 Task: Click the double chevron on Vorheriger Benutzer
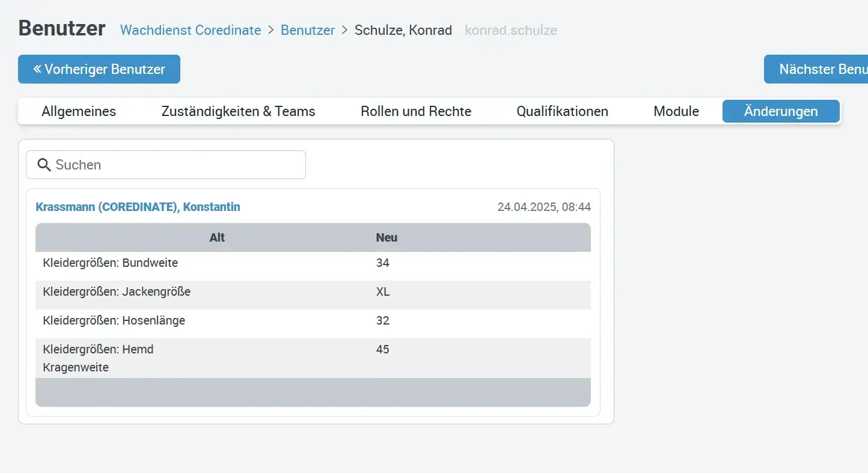(37, 69)
